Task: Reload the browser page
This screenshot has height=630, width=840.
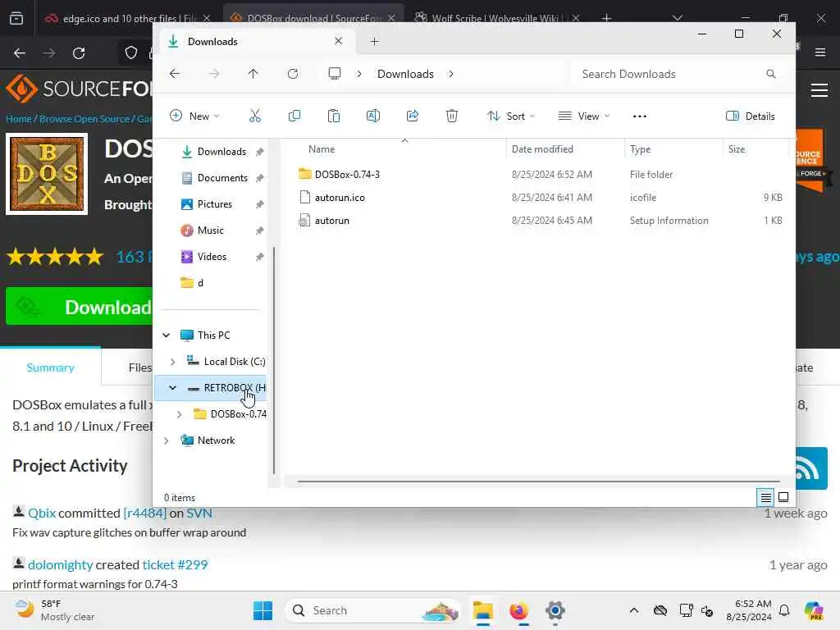Action: click(x=79, y=53)
